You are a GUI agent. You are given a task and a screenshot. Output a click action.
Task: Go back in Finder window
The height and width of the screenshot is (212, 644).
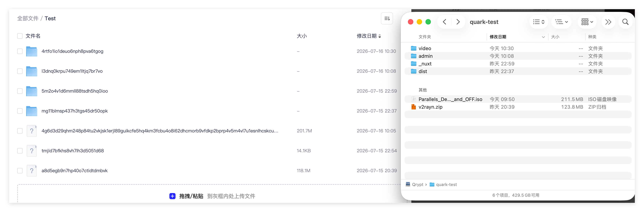(444, 22)
